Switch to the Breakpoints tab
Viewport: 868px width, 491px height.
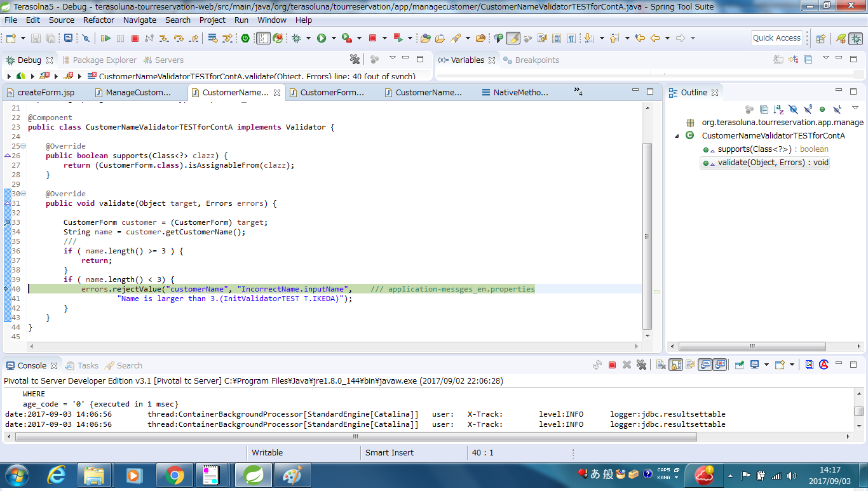pyautogui.click(x=531, y=60)
